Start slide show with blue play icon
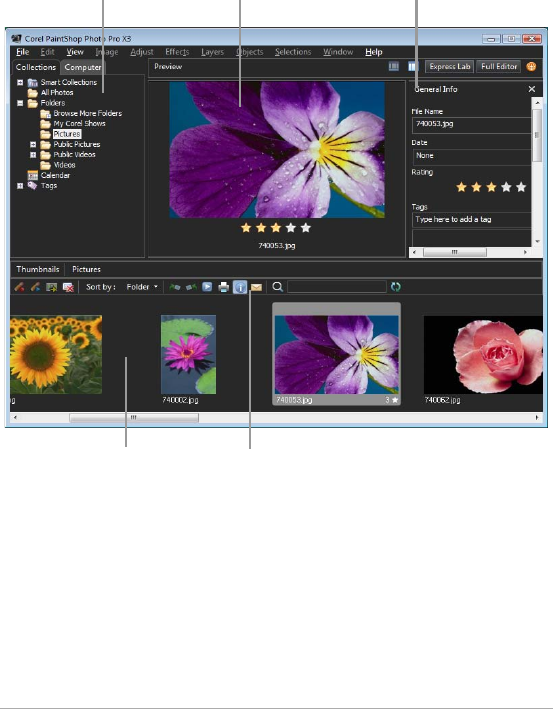 pos(207,287)
